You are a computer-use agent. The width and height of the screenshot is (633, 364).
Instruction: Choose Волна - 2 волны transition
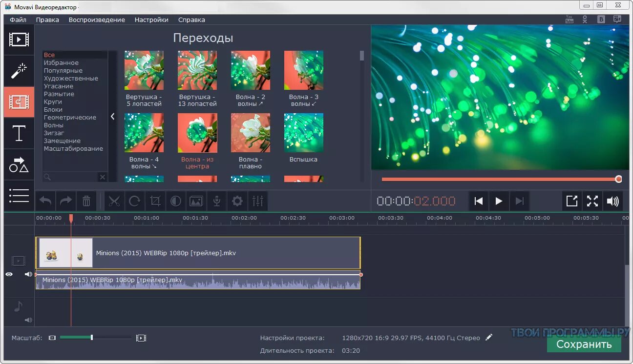click(251, 79)
